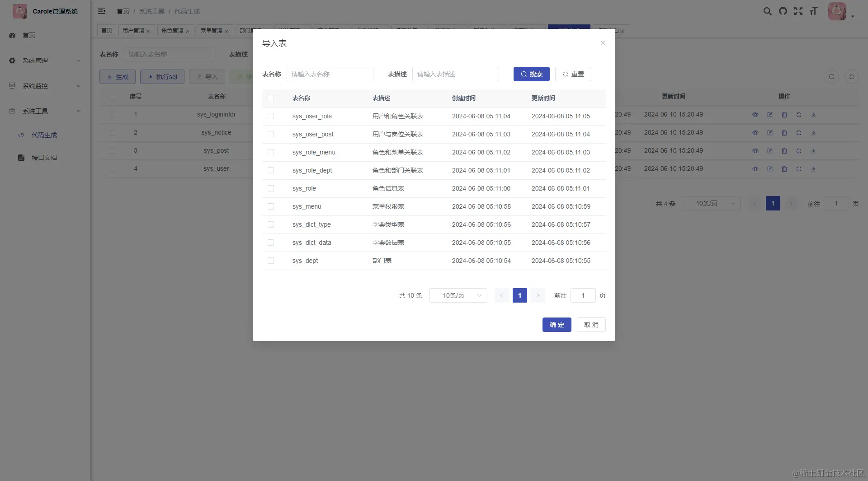Click delete trash icon for sys_post row

click(x=784, y=151)
